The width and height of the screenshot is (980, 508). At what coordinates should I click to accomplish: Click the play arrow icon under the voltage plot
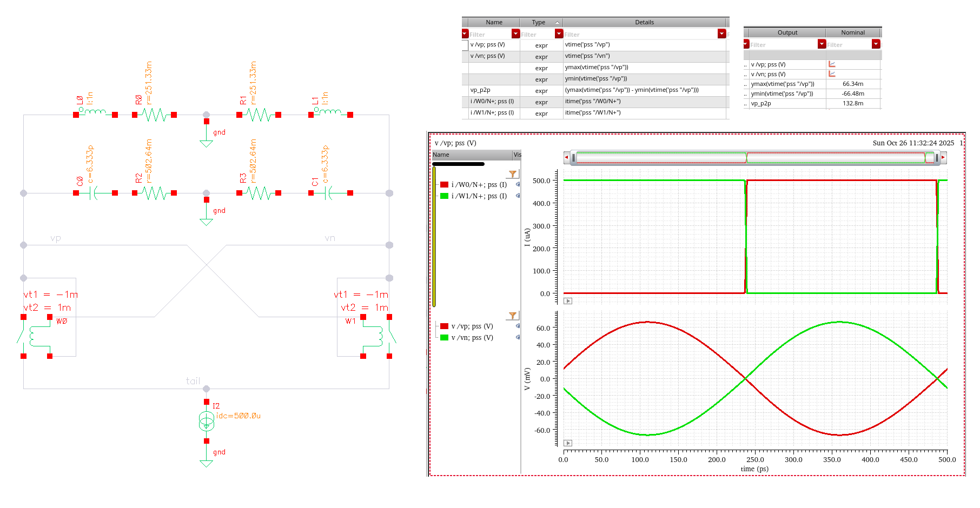click(x=568, y=443)
